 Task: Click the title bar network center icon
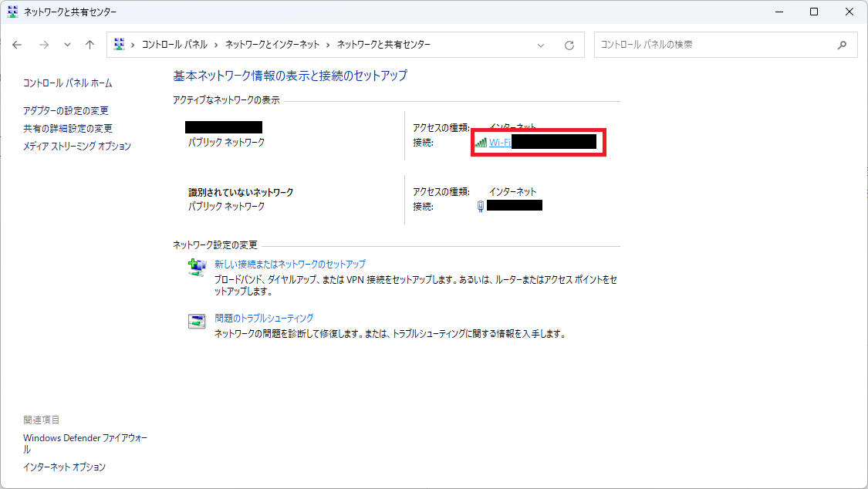tap(13, 12)
